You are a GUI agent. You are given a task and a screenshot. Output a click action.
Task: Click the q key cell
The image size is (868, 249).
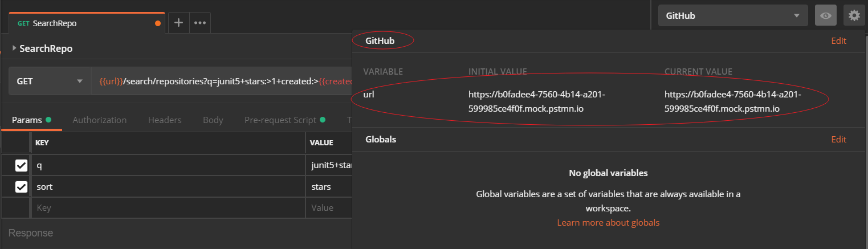[x=168, y=166]
